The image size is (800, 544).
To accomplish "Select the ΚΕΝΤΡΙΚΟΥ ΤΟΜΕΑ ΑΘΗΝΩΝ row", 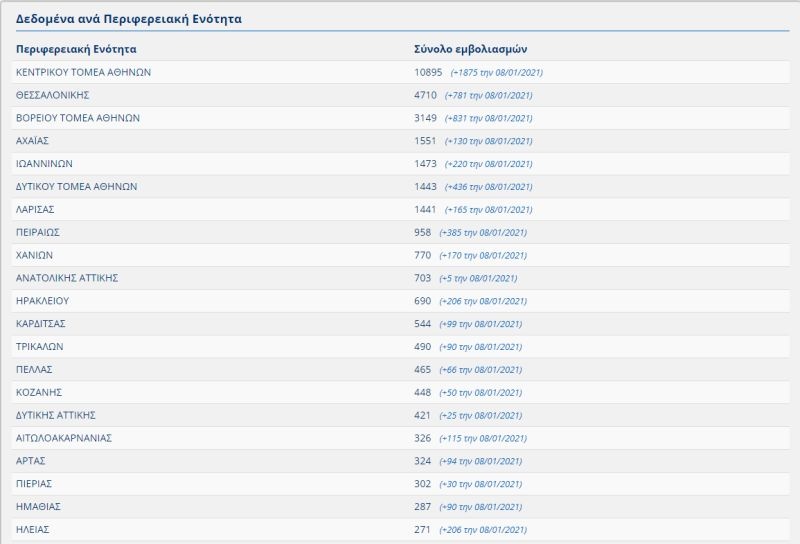I will [84, 72].
